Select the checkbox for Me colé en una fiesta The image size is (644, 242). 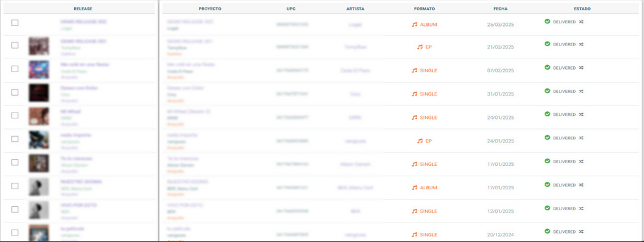[15, 68]
